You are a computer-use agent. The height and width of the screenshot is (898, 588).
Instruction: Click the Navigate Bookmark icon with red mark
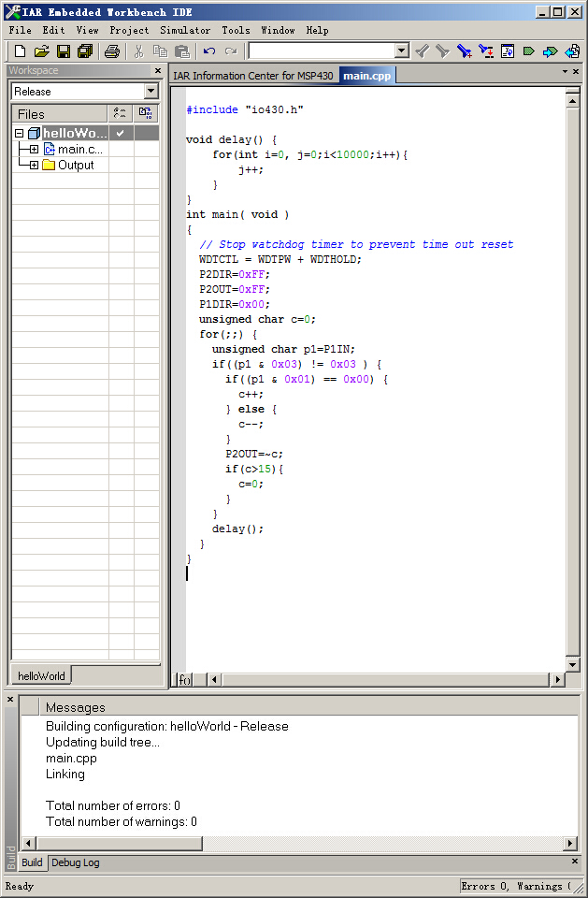coord(486,51)
